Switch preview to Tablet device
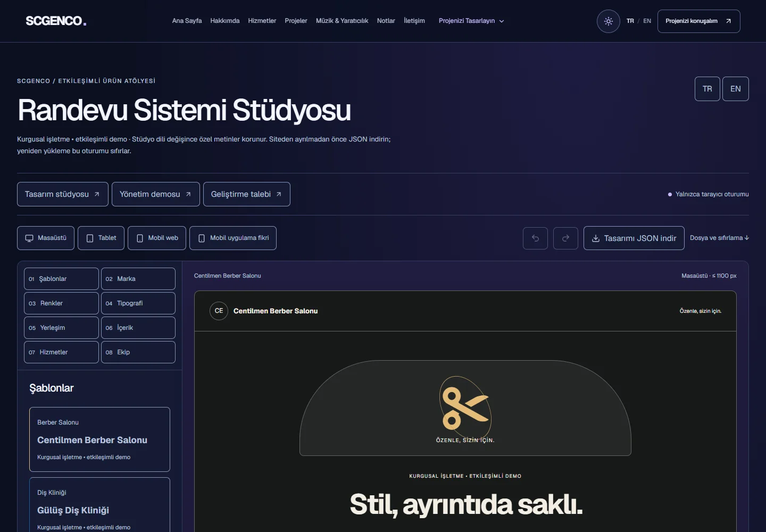Image resolution: width=766 pixels, height=532 pixels. pyautogui.click(x=101, y=238)
